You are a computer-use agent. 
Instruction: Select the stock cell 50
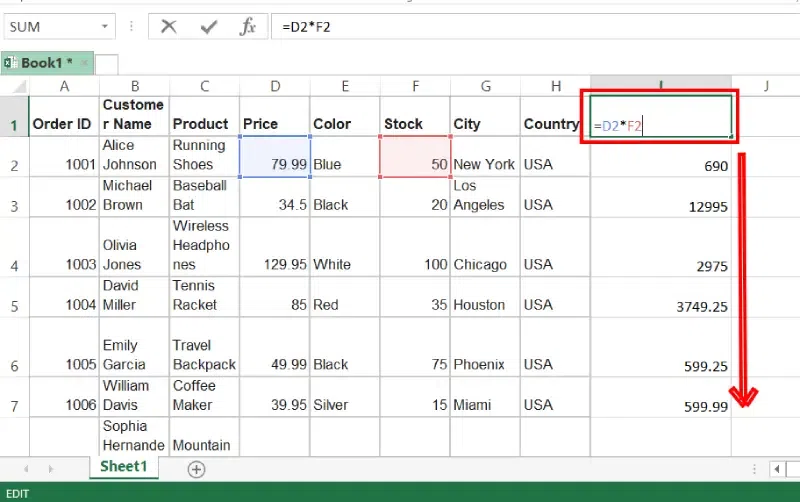[x=415, y=157]
